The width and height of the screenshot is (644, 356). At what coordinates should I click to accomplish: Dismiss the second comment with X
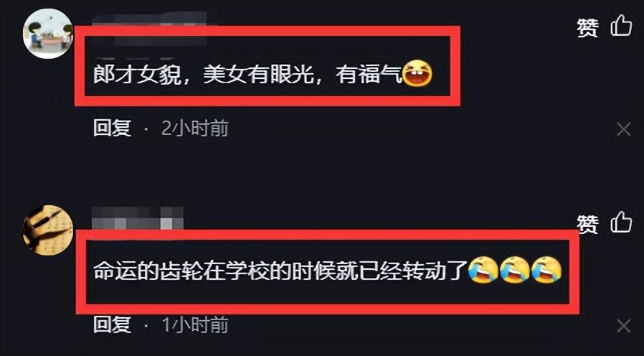coord(624,327)
